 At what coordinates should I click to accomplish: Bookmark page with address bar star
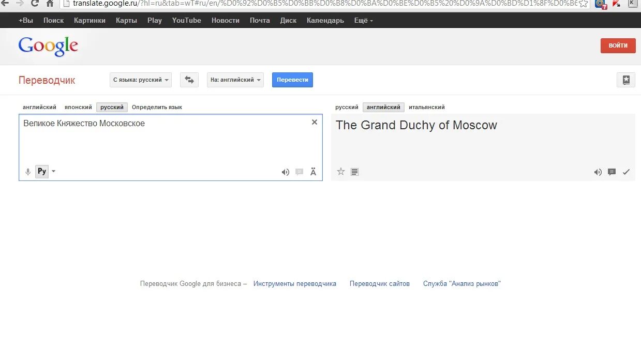[583, 3]
